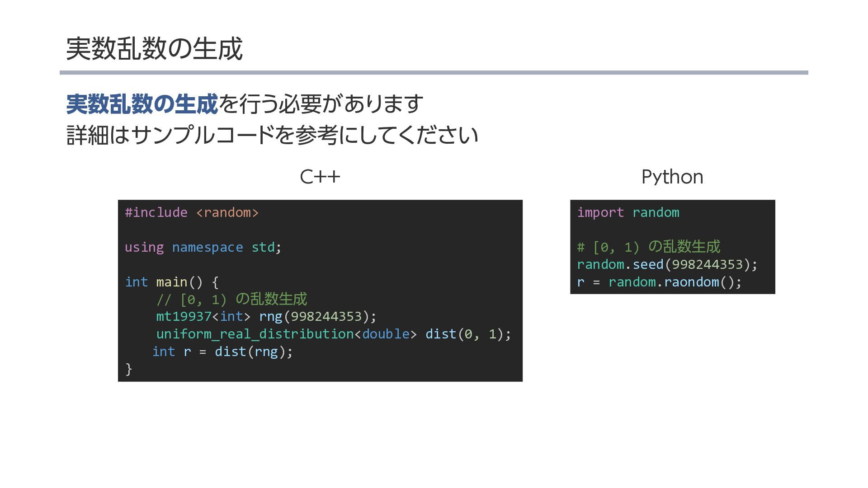The width and height of the screenshot is (868, 488).
Task: Click the mt19937<int> rng line
Action: click(x=266, y=316)
